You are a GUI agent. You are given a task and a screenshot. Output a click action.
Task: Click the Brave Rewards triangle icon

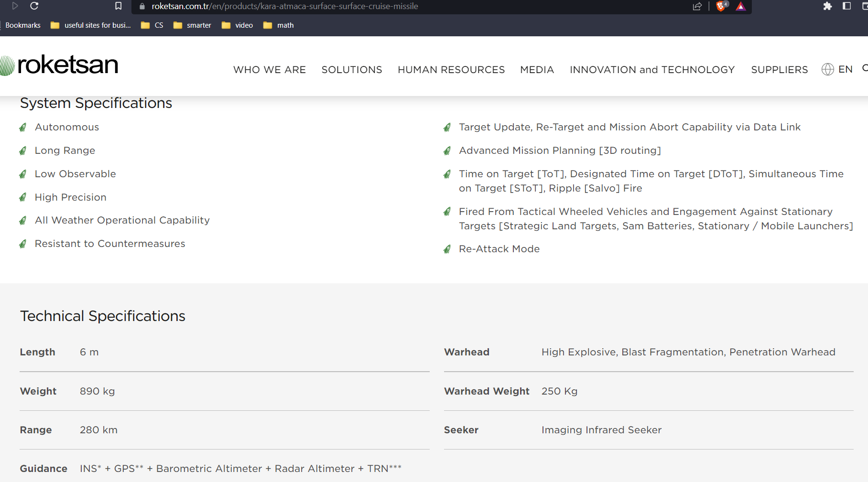pos(741,6)
